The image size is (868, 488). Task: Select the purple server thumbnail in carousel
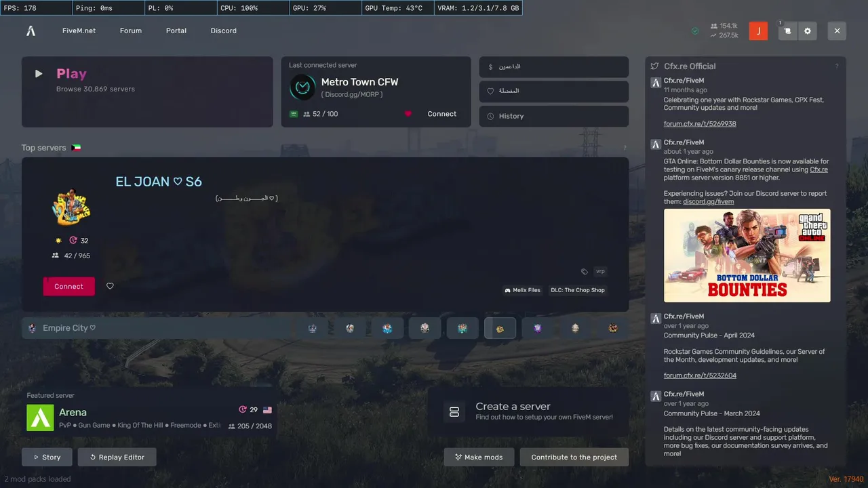pyautogui.click(x=538, y=328)
